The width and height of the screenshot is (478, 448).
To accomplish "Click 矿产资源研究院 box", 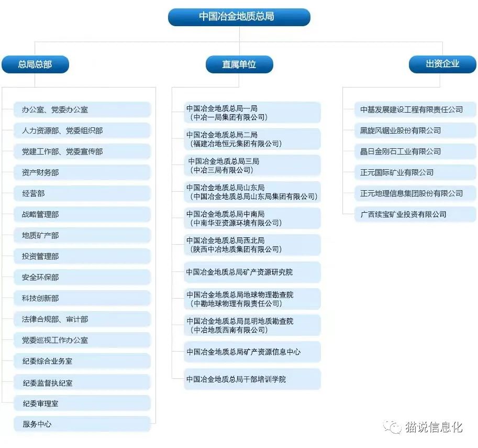I will (x=252, y=272).
